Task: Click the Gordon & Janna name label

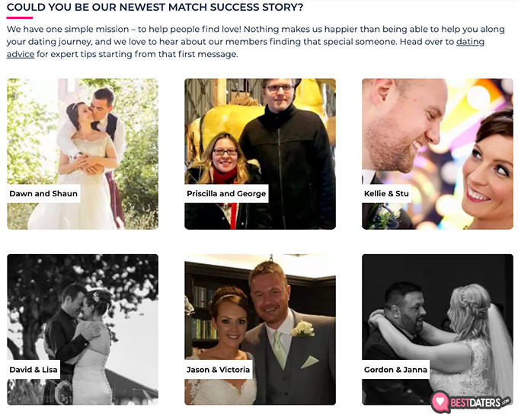Action: pyautogui.click(x=395, y=370)
